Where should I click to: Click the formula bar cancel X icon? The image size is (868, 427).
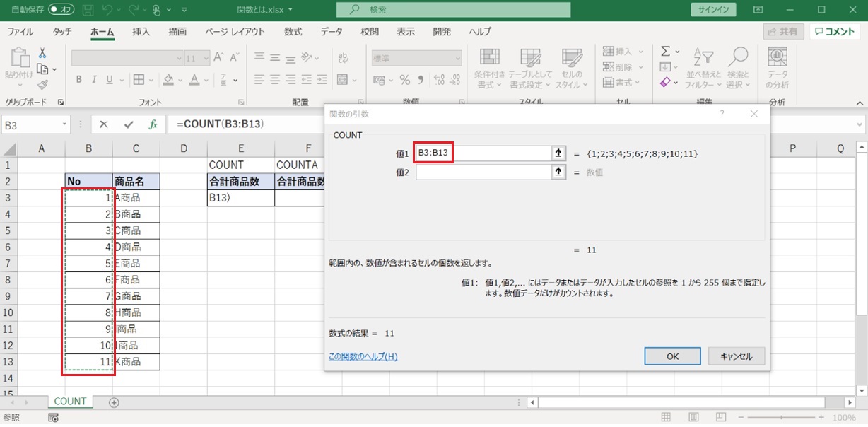(x=104, y=124)
